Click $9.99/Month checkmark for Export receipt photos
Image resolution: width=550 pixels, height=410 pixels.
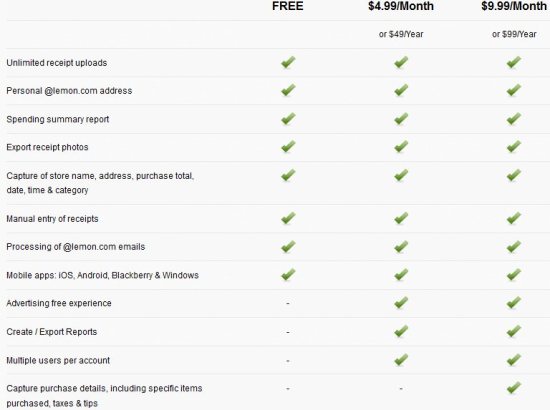514,147
